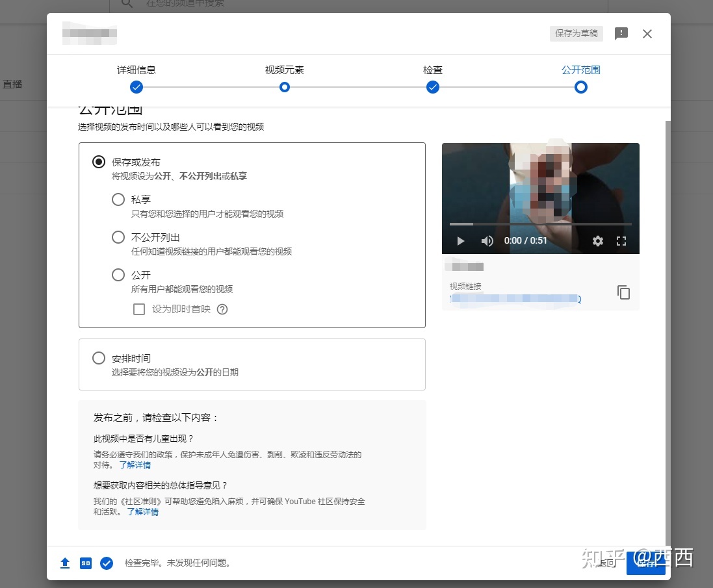Click the dialog vertical scrollbar

[668, 332]
